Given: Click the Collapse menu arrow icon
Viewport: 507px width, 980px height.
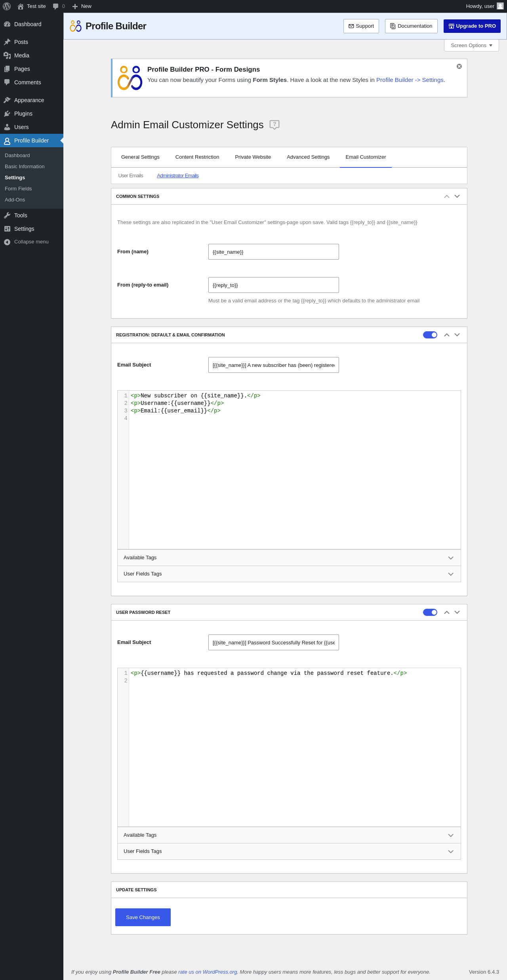Looking at the screenshot, I should (x=7, y=242).
